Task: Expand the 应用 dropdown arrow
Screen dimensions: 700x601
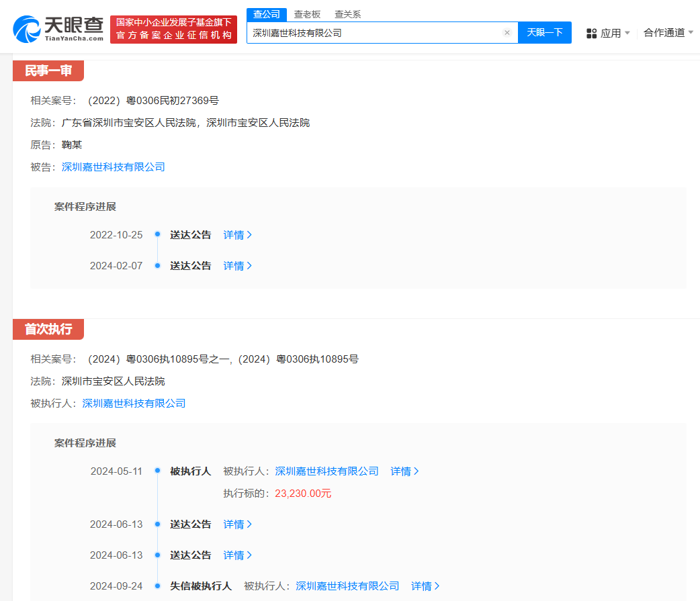Action: click(x=627, y=33)
